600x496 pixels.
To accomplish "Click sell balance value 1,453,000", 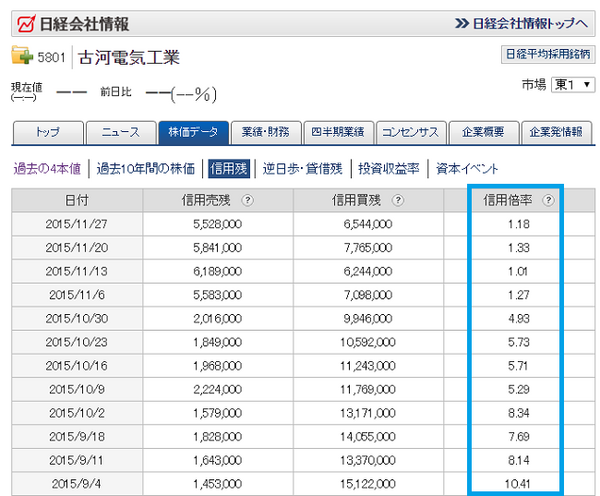I will pyautogui.click(x=217, y=484).
